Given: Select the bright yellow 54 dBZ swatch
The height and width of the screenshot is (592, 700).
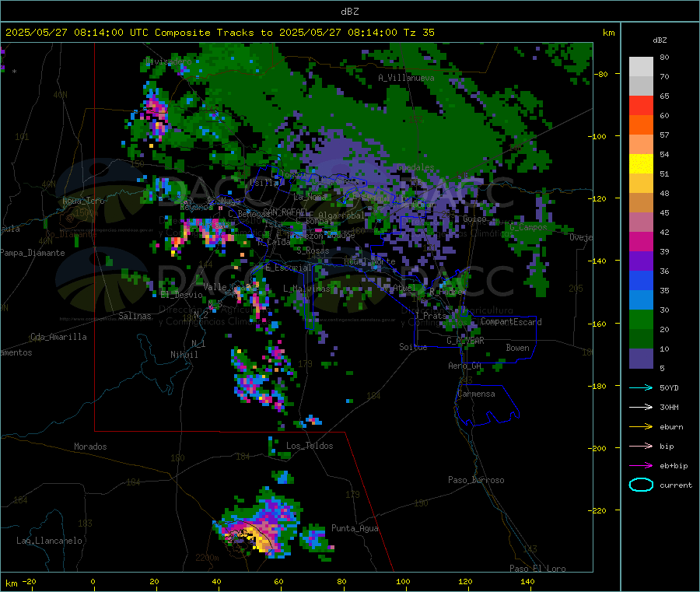Looking at the screenshot, I should click(x=641, y=164).
